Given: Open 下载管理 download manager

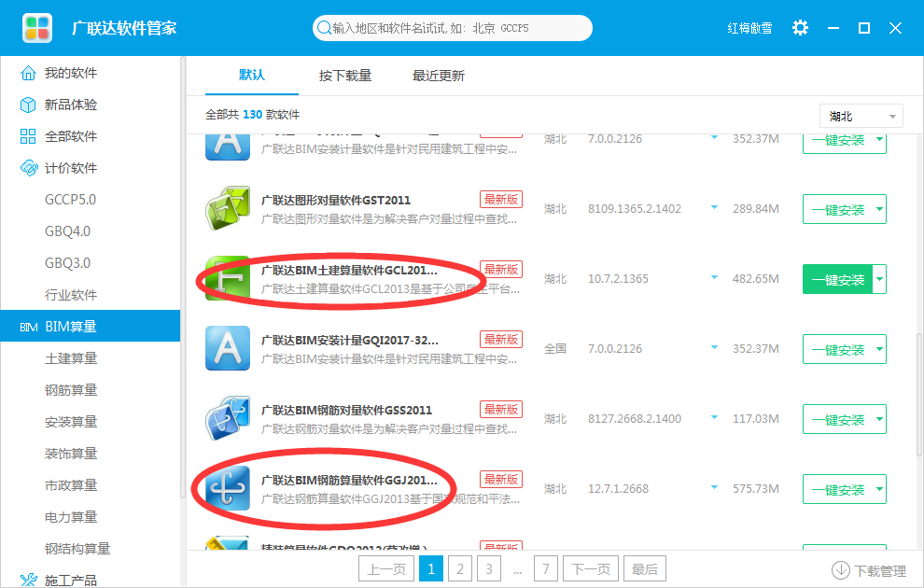Looking at the screenshot, I should 869,570.
